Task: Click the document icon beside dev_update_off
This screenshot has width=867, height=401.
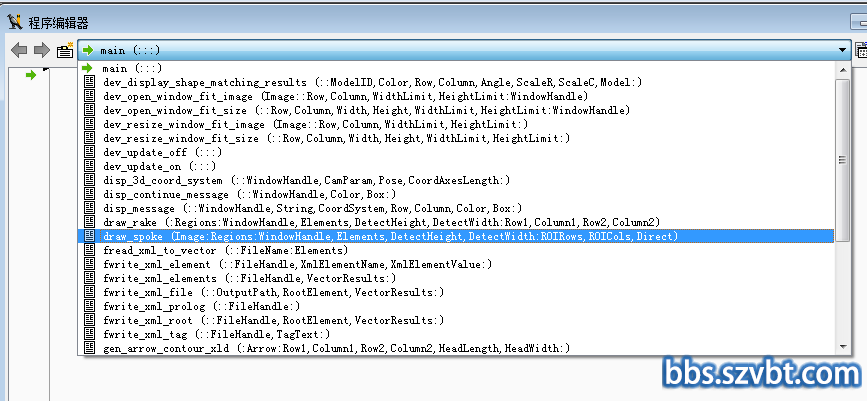Action: [88, 152]
